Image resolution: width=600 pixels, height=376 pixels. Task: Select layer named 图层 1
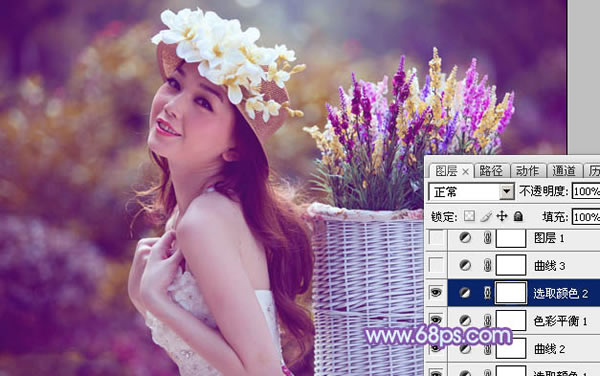(549, 238)
